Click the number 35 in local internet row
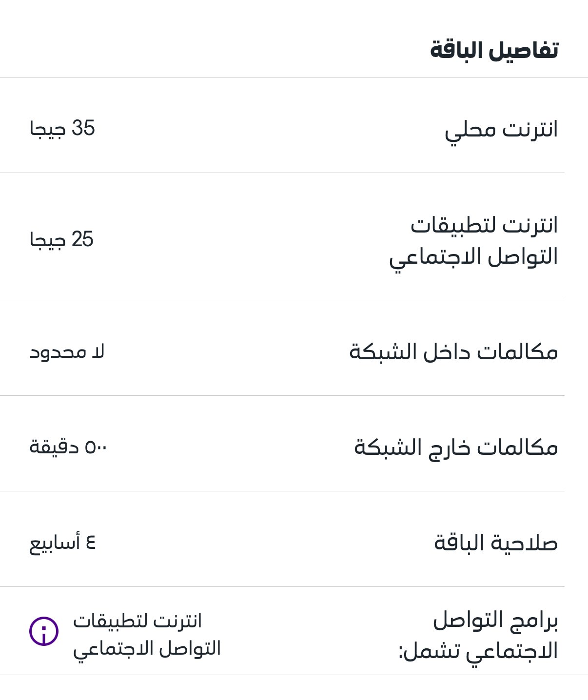588x700 pixels. point(83,128)
